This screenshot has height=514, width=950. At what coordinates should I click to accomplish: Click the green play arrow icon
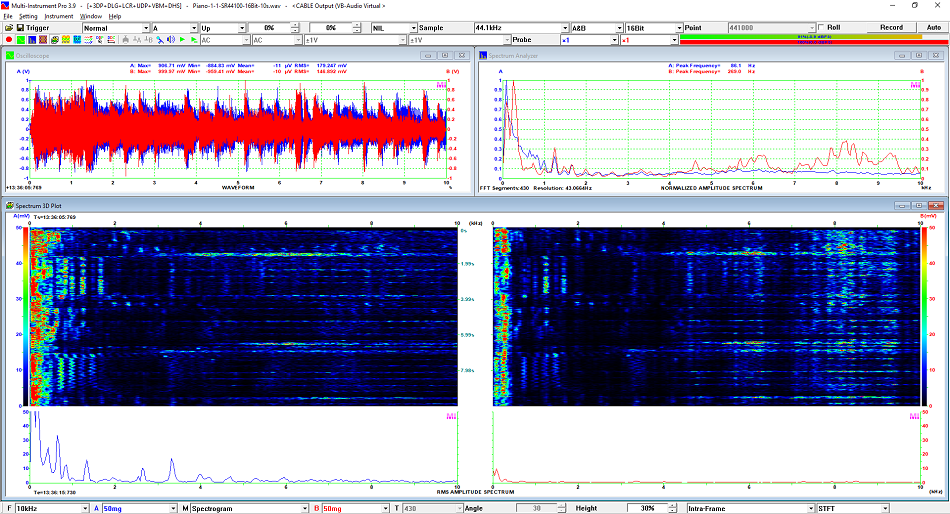(x=181, y=40)
